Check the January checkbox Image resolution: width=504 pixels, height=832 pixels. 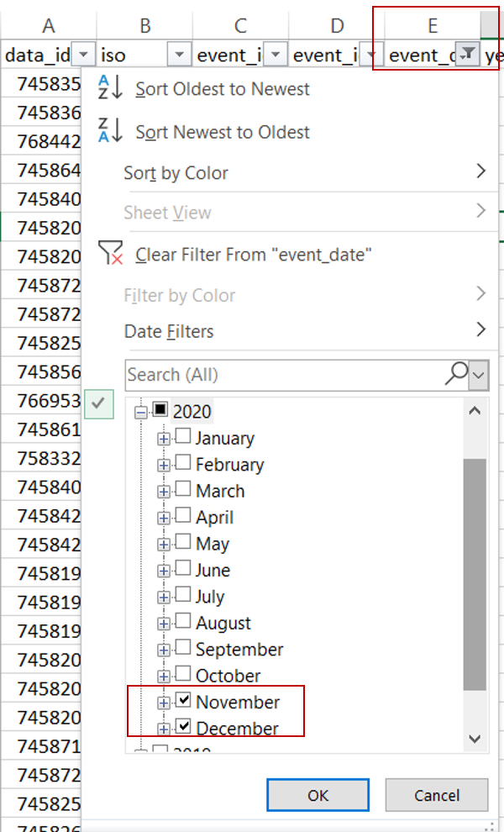click(x=182, y=438)
